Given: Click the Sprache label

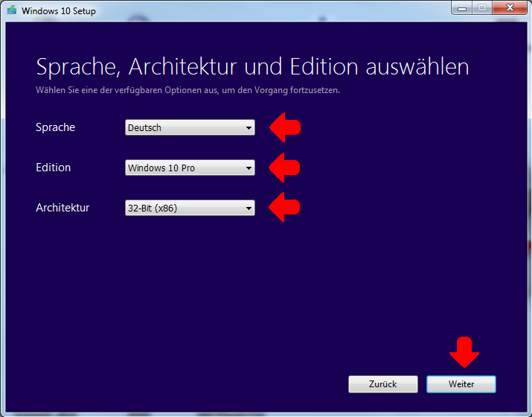Looking at the screenshot, I should pos(55,127).
